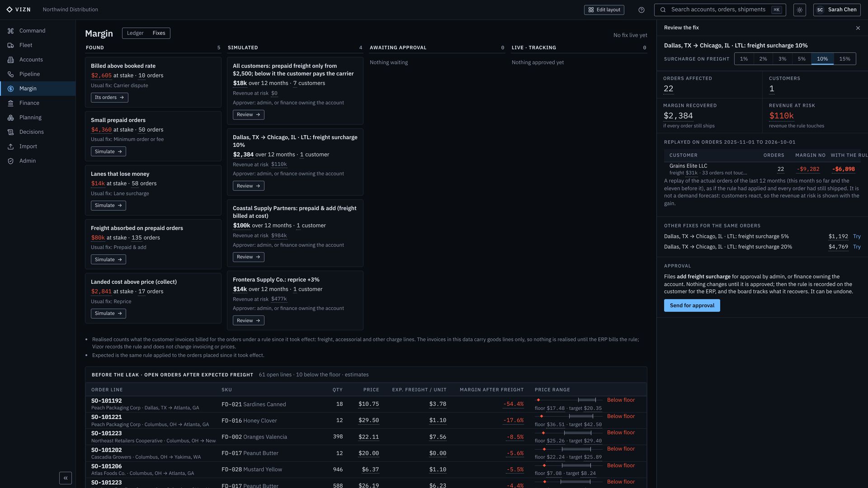Image resolution: width=868 pixels, height=488 pixels.
Task: Click the VIZN logo
Action: tap(19, 9)
